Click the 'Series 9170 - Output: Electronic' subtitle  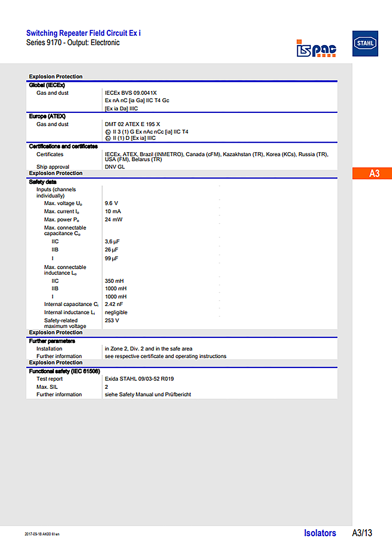tap(73, 43)
